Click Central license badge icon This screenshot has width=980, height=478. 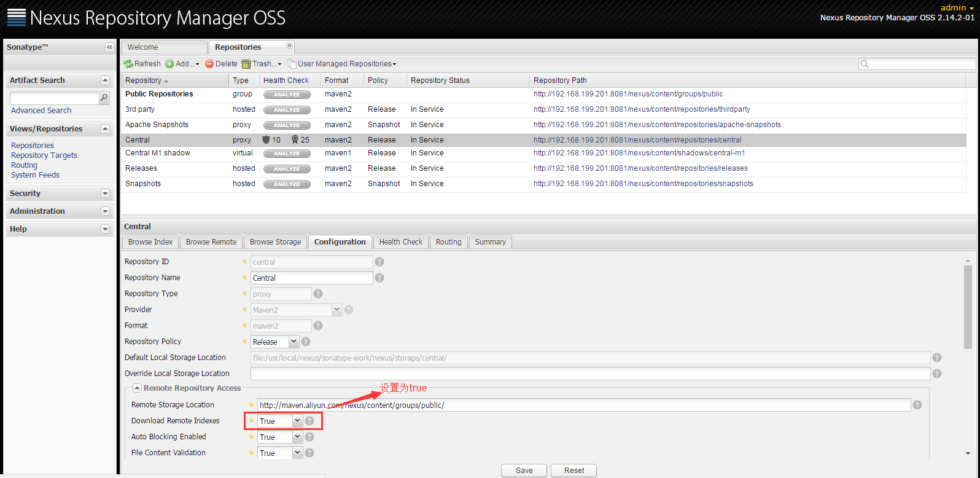click(x=295, y=140)
